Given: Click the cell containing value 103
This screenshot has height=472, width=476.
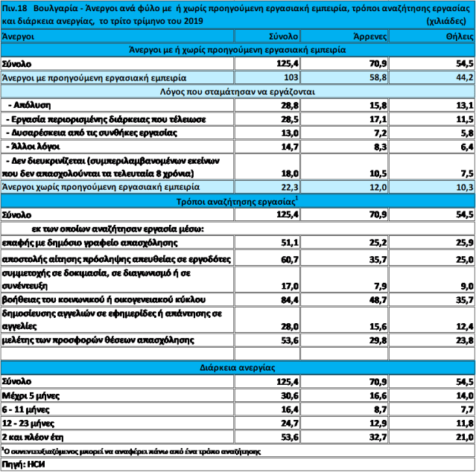Looking at the screenshot, I should coord(291,77).
